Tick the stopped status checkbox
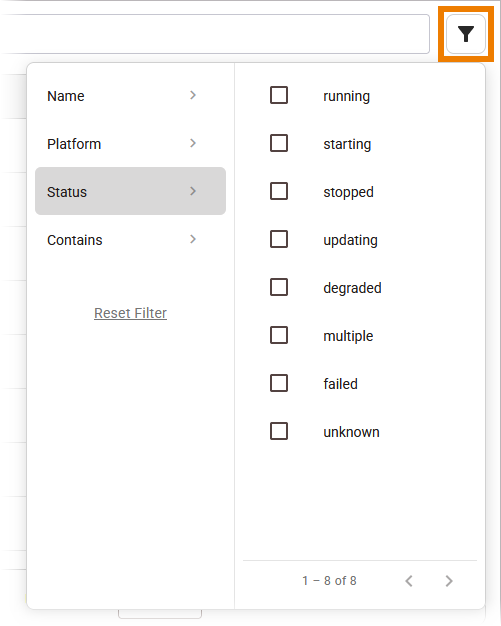501x626 pixels. tap(279, 191)
